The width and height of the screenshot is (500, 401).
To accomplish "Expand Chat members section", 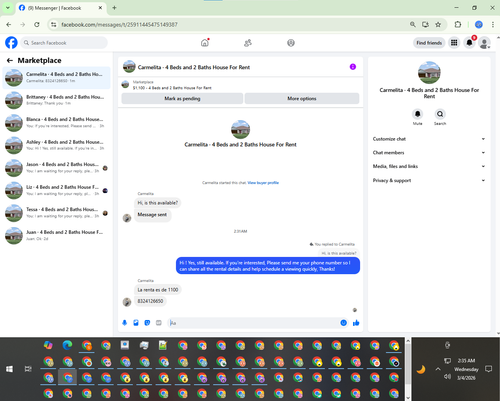I will (x=429, y=153).
